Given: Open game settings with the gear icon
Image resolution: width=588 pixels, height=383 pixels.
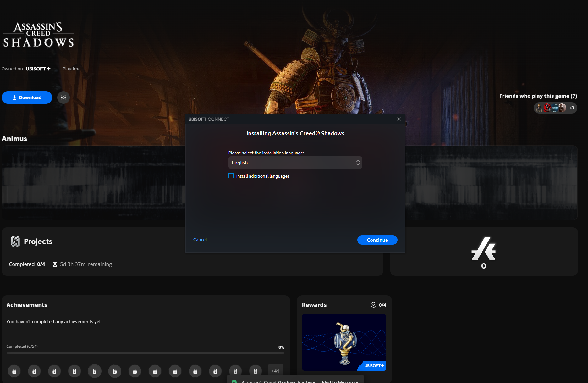Looking at the screenshot, I should 63,97.
